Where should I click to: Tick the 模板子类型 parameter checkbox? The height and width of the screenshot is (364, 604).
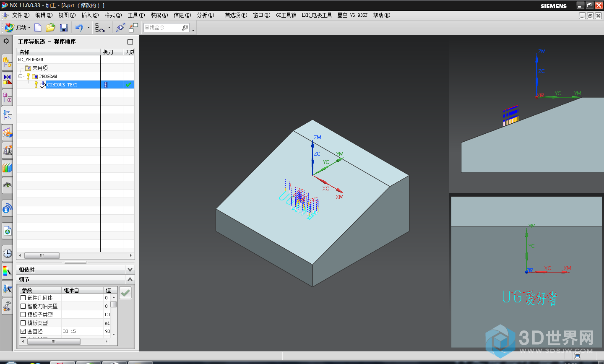pyautogui.click(x=23, y=315)
